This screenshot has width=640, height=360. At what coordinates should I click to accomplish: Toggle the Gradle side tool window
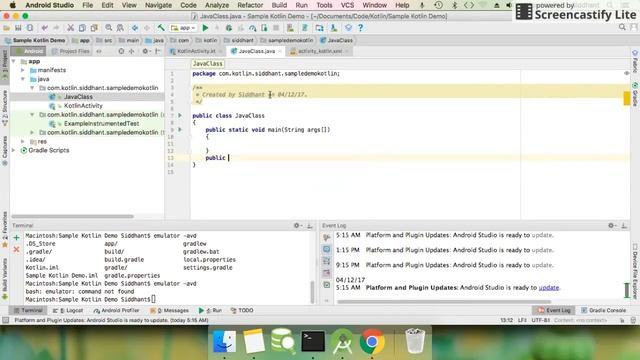635,95
